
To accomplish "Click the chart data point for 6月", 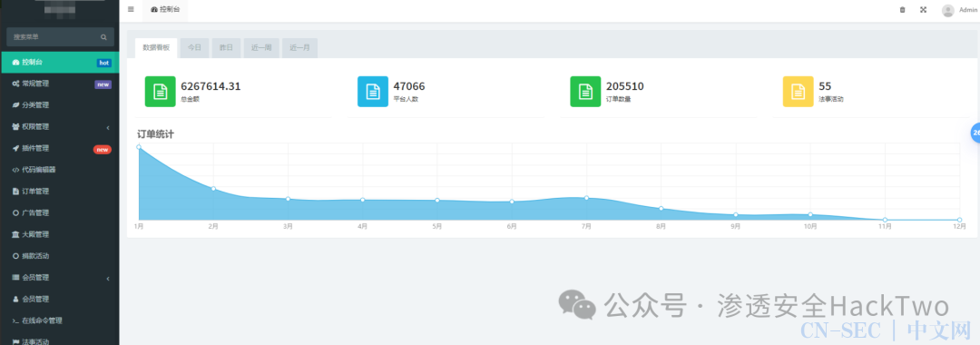I will click(x=512, y=202).
